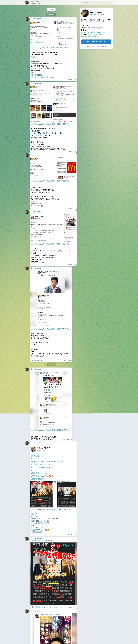Click the author avatar beside the 17:41 post
The width and height of the screenshot is (138, 644).
(27, 19)
